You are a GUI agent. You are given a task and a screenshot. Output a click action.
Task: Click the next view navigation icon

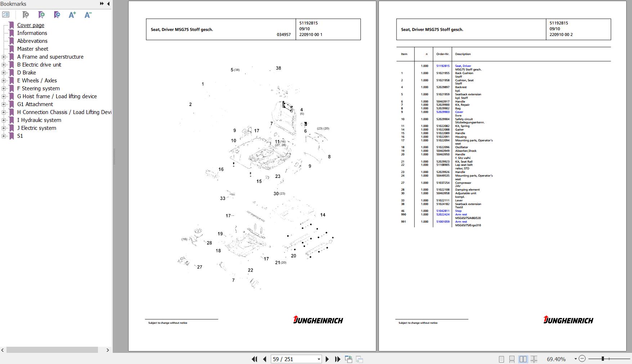(x=359, y=359)
